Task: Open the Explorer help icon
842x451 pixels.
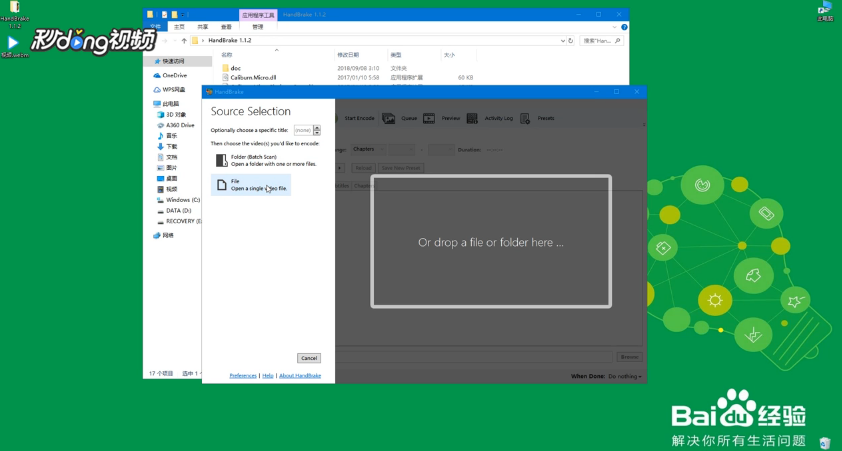Action: pyautogui.click(x=625, y=27)
